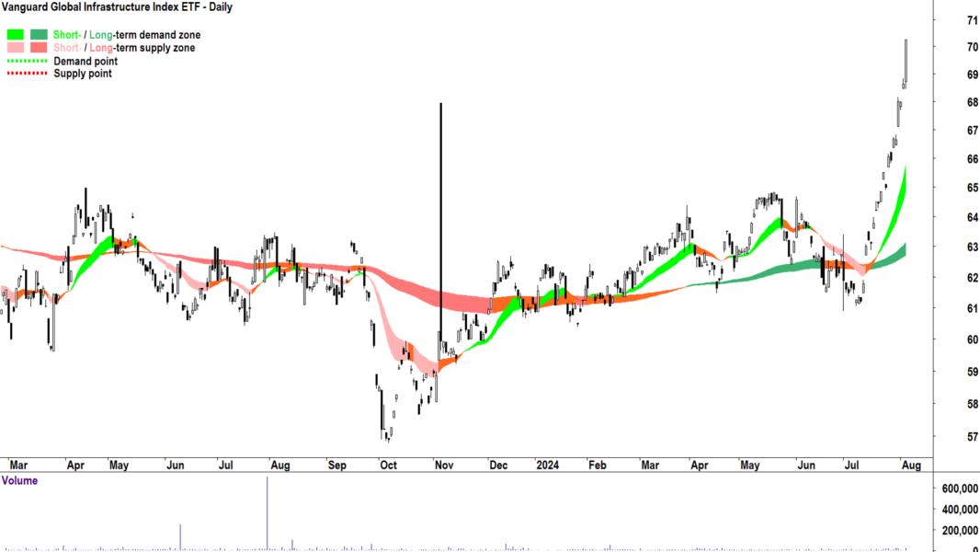The width and height of the screenshot is (980, 552).
Task: Click the 2024 year label on the time axis
Action: tap(548, 466)
